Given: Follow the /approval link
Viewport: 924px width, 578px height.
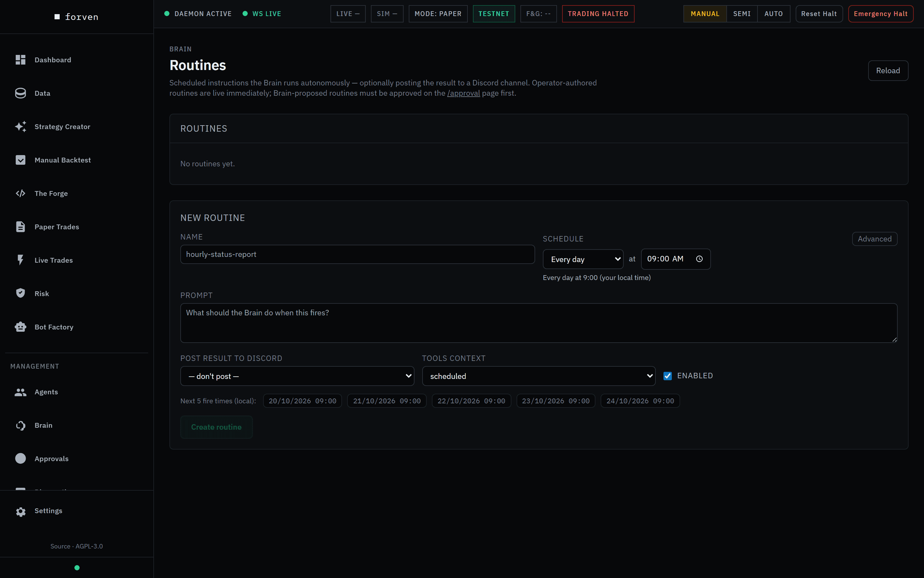Looking at the screenshot, I should (464, 93).
